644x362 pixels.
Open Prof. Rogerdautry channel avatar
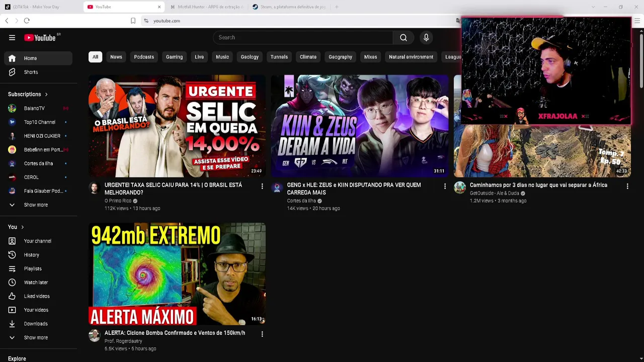(x=94, y=336)
